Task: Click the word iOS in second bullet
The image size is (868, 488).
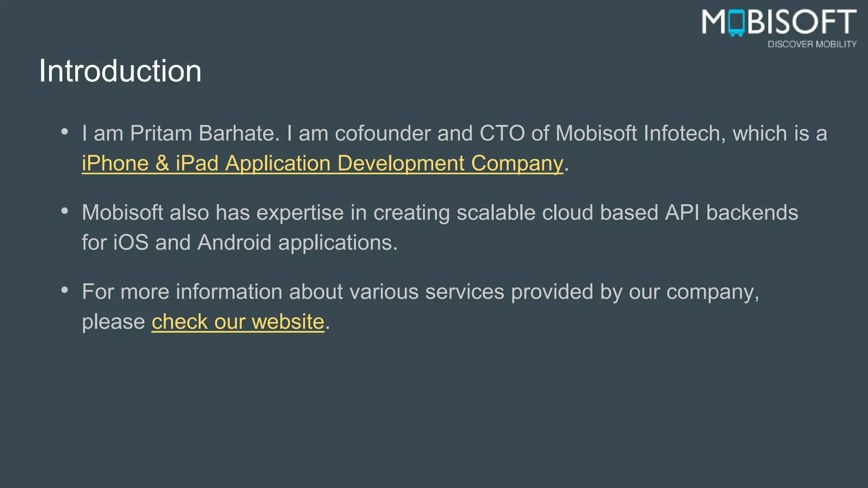Action: point(131,243)
